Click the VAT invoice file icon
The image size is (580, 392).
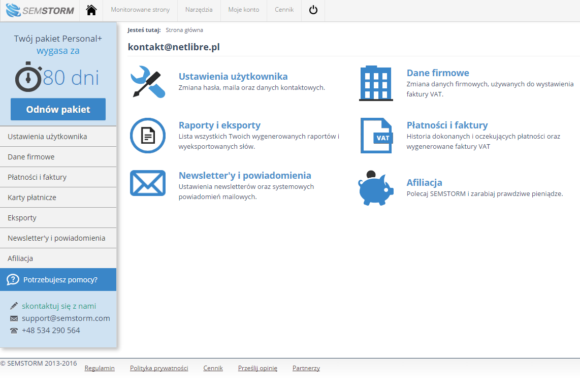(x=376, y=136)
